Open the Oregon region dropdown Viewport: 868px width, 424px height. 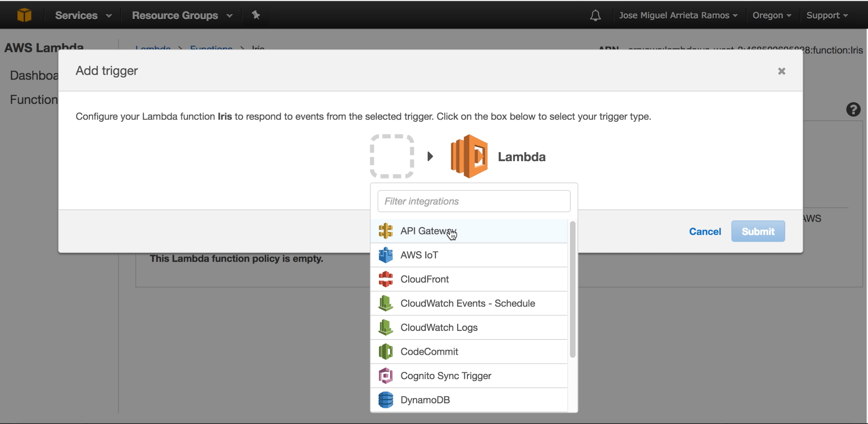pos(771,15)
